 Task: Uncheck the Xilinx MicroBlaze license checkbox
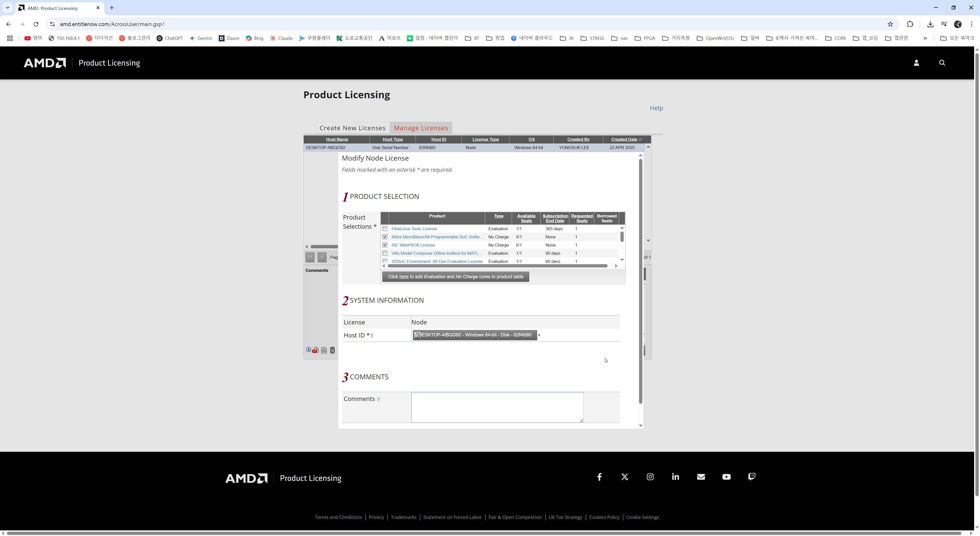(x=385, y=237)
